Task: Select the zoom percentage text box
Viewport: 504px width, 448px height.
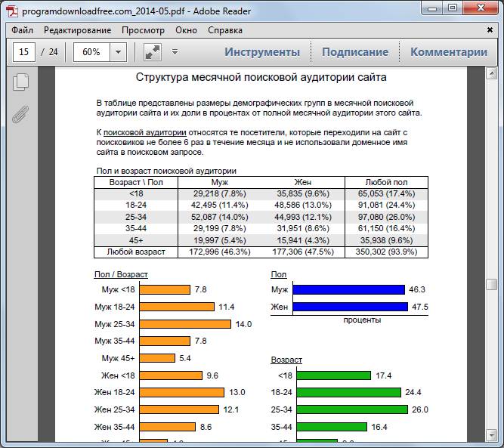Action: coord(92,52)
